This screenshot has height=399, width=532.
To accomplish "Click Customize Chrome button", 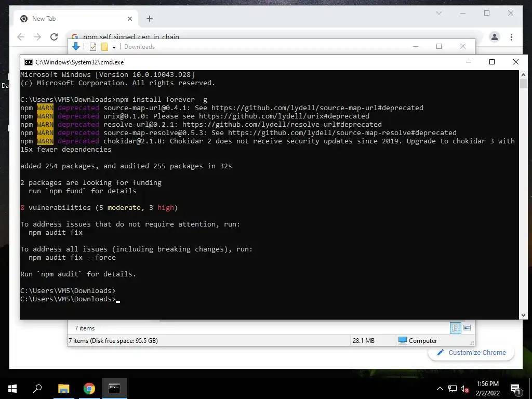I will 471,353.
